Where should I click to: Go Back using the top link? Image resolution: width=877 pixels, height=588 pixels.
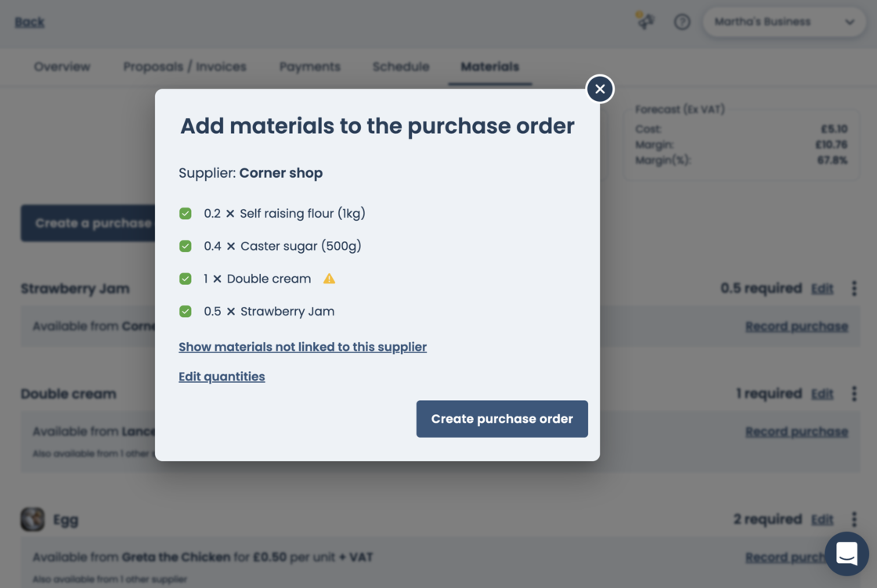tap(30, 22)
